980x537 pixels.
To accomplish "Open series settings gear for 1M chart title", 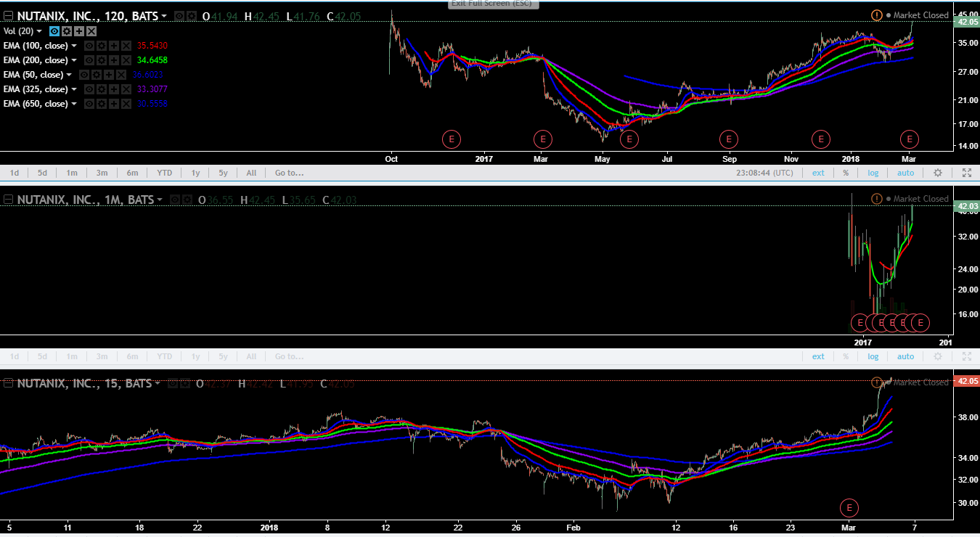I will point(187,199).
